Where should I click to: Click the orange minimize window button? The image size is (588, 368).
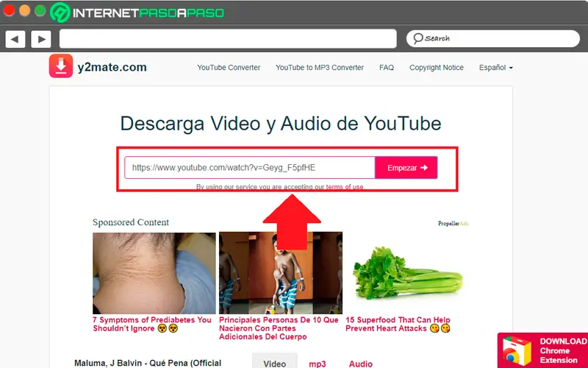[x=24, y=10]
